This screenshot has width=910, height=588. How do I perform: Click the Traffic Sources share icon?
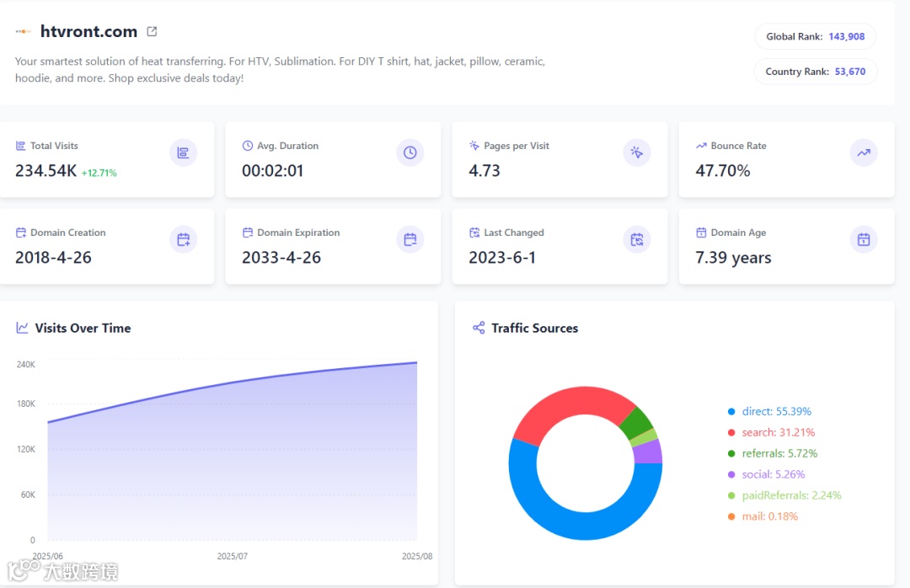(x=479, y=328)
